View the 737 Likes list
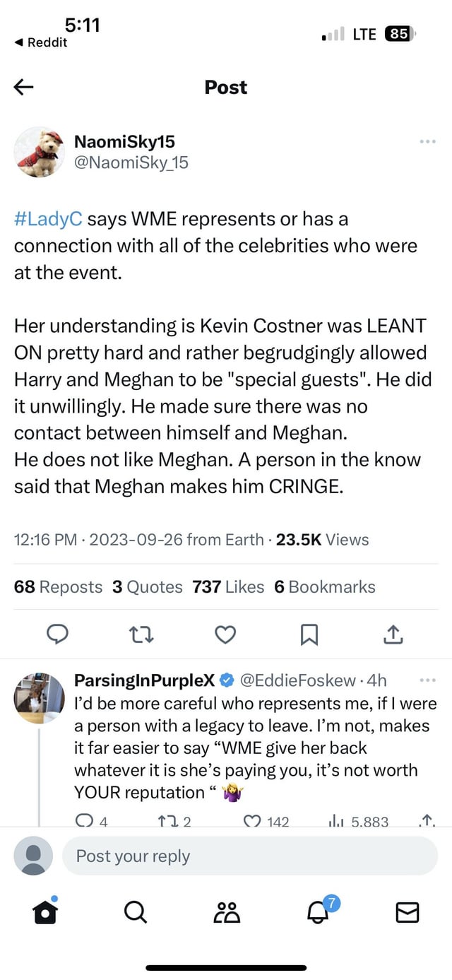Viewport: 452px width, 980px height. tap(227, 586)
